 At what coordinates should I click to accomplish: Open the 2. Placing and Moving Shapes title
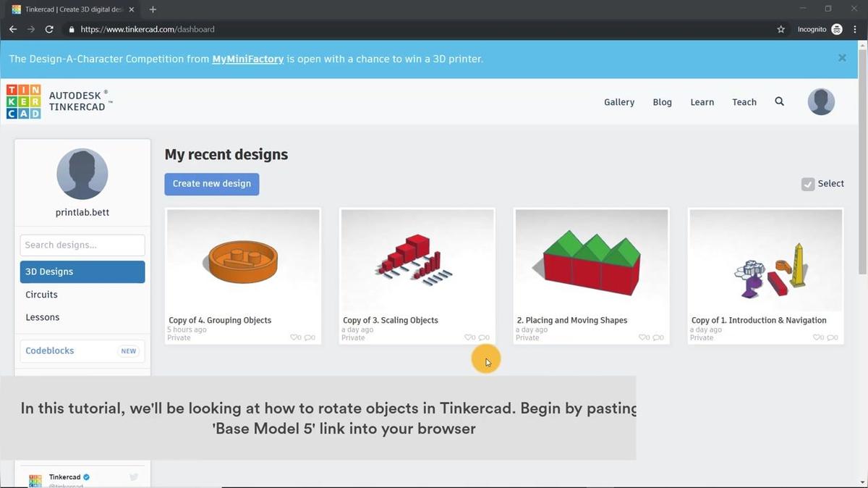point(572,320)
